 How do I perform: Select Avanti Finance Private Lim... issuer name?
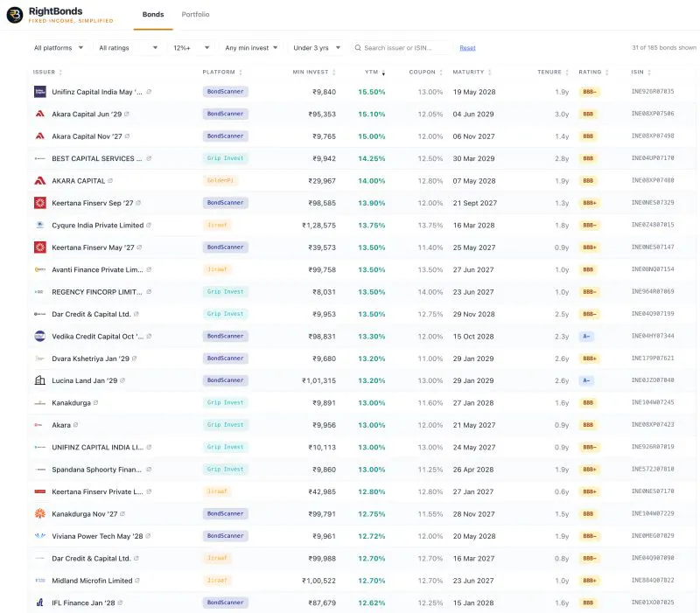pyautogui.click(x=97, y=269)
